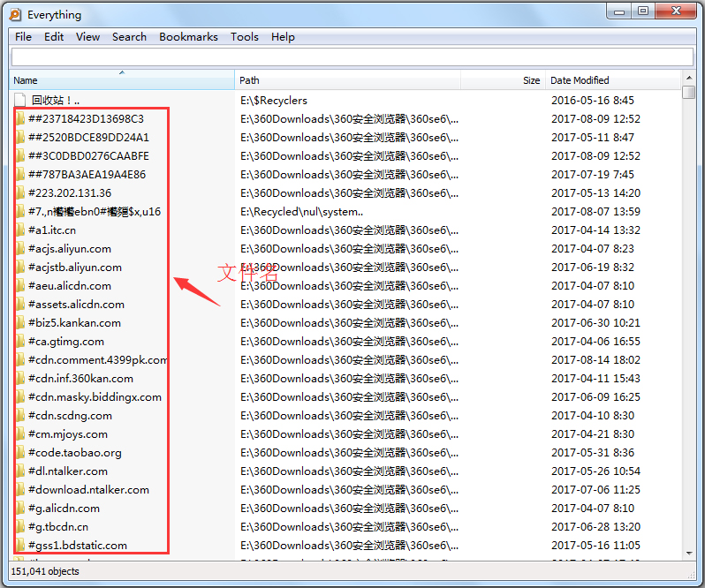Click the Everything app icon in title bar
This screenshot has height=588, width=705.
tap(15, 14)
